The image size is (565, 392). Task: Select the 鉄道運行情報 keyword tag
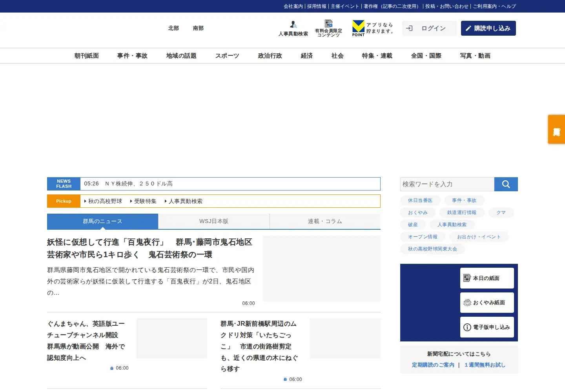462,212
